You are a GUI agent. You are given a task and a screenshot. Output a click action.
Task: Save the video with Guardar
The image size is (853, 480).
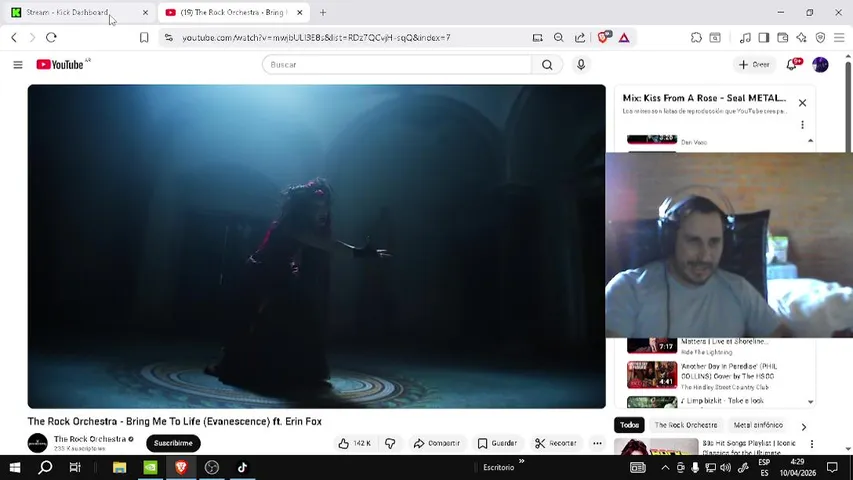click(x=497, y=443)
